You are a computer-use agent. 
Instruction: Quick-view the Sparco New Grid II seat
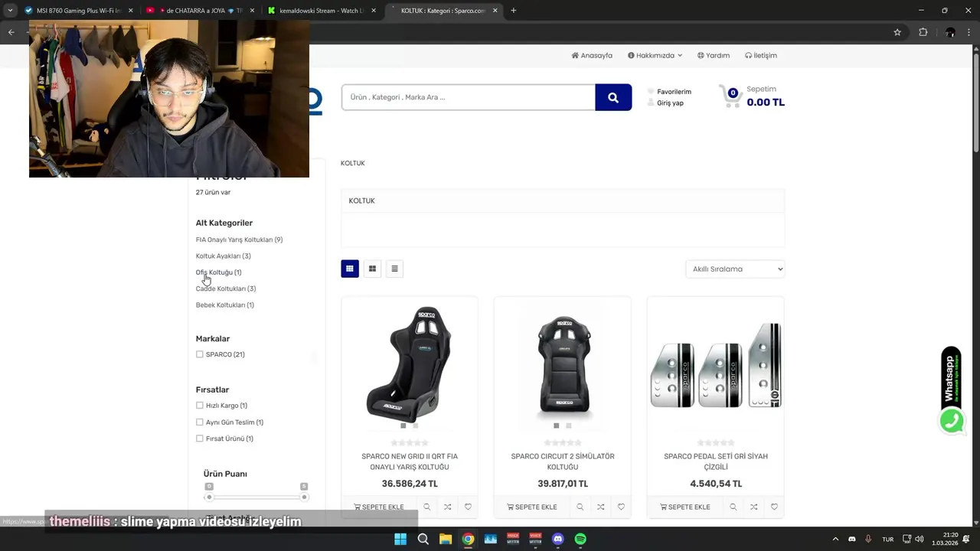pos(427,507)
